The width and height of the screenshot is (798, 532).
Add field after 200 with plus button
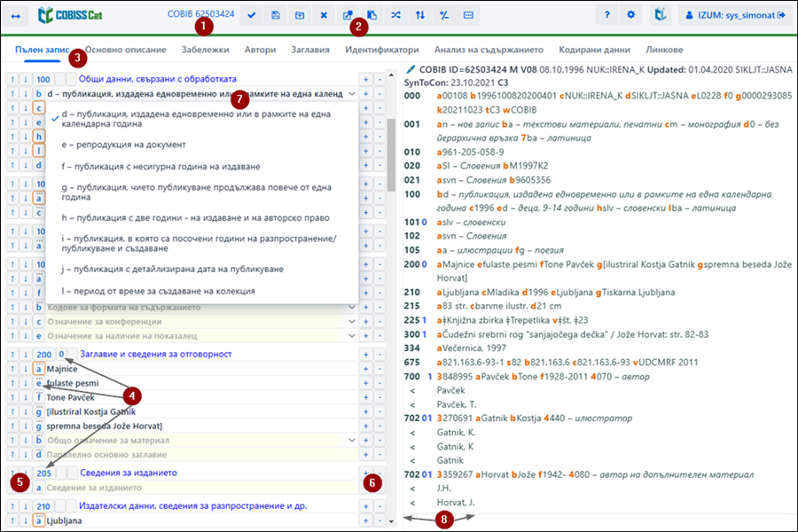coord(365,355)
